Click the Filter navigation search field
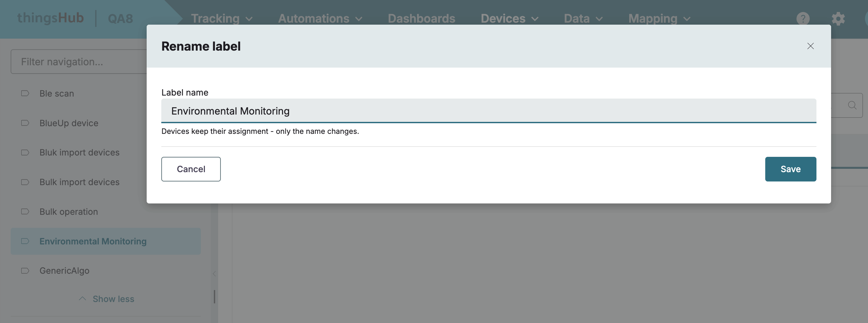Screen dimensions: 868x323 (79, 62)
